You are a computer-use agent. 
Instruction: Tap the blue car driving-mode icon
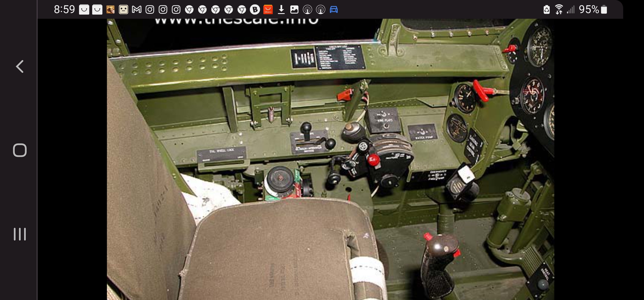click(x=334, y=10)
